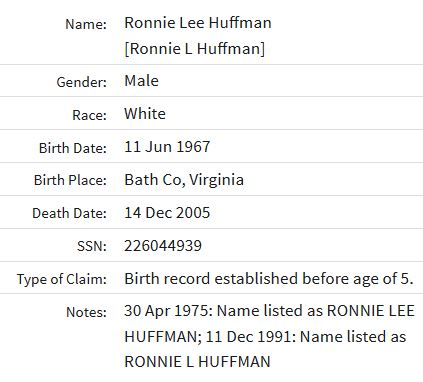Select the alternate name Ronnie L Huffman
423x382 pixels.
(x=195, y=49)
